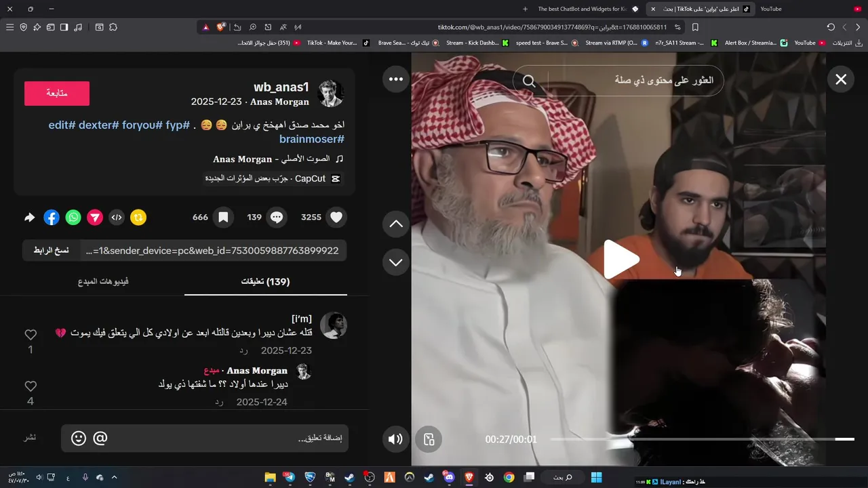This screenshot has height=488, width=868.
Task: Open the #dexter hashtag
Action: [x=99, y=125]
